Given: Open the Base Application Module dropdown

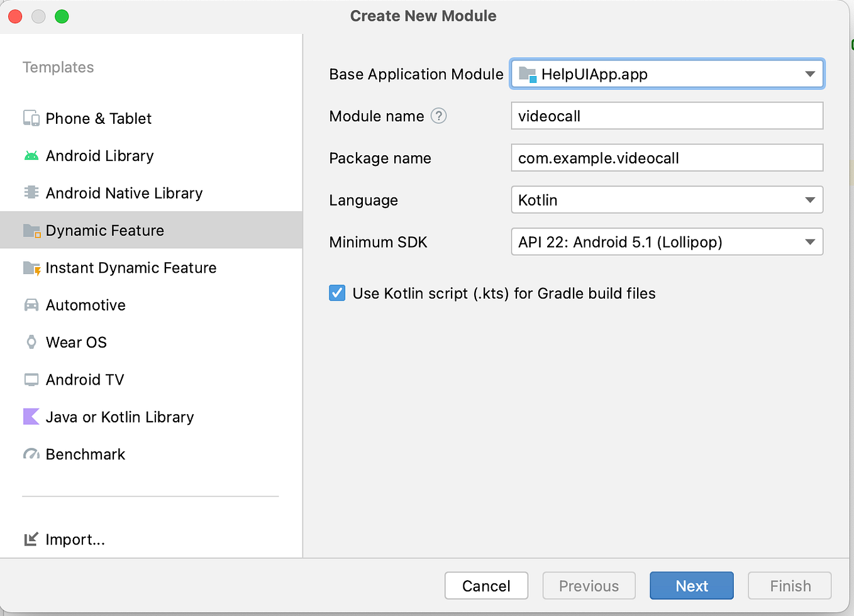Looking at the screenshot, I should tap(809, 74).
